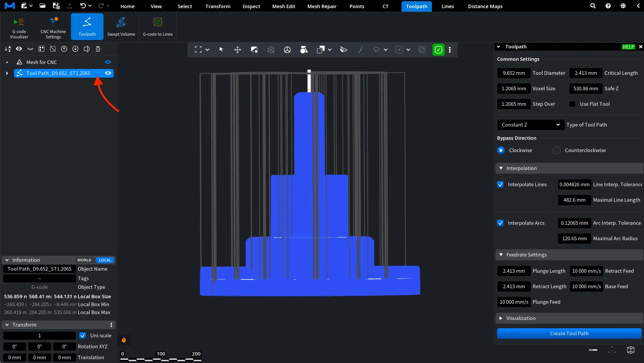Screen dimensions: 644x363
Task: Uncheck Interpolate Lines
Action: [x=500, y=184]
